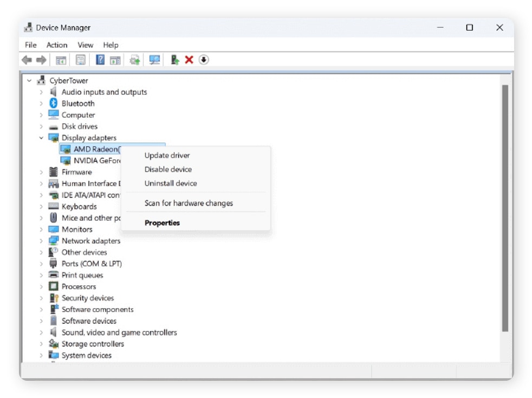Open Help via blue question mark icon

pos(100,60)
